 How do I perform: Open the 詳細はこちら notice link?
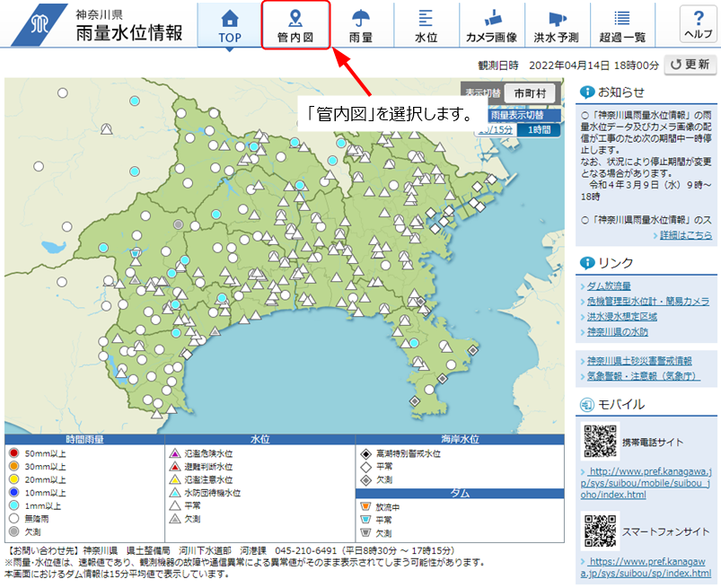686,235
